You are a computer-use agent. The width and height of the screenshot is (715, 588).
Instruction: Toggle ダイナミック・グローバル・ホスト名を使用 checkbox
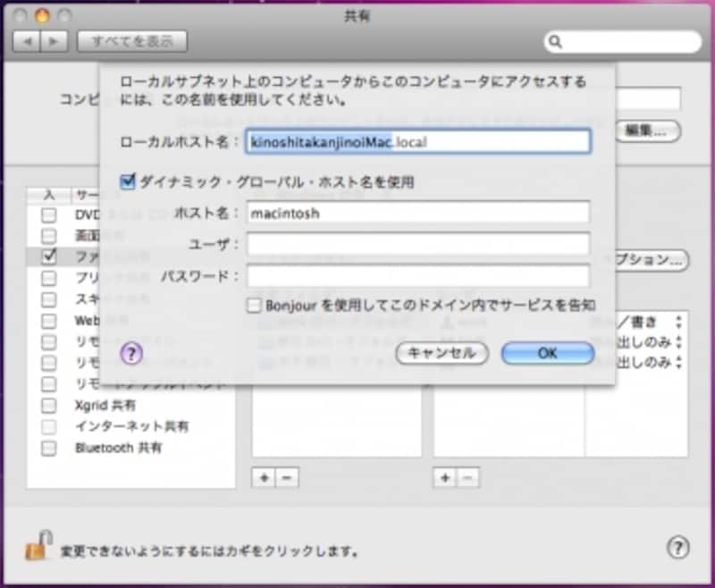tap(128, 181)
